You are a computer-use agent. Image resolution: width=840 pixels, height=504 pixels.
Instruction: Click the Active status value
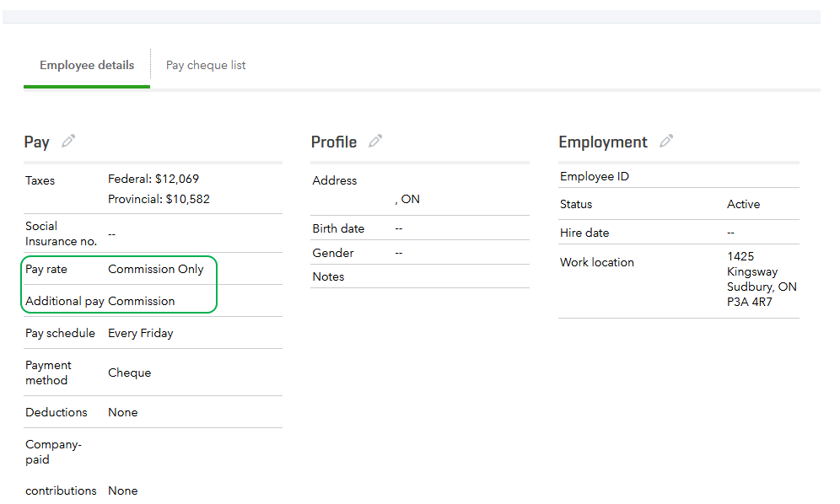[743, 204]
